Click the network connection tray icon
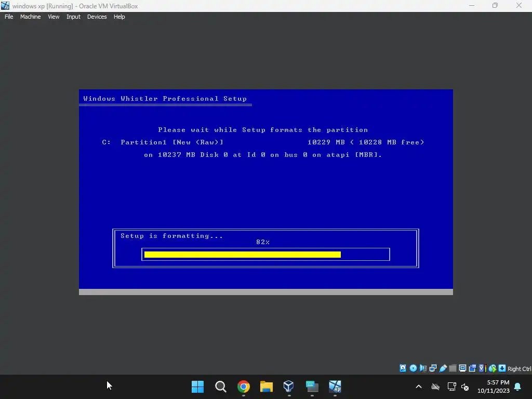532x399 pixels. [451, 387]
